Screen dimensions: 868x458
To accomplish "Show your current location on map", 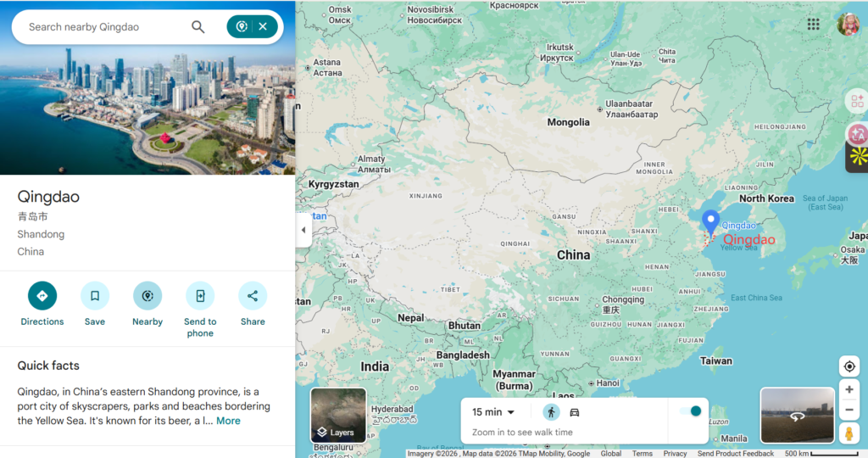I will tap(849, 366).
